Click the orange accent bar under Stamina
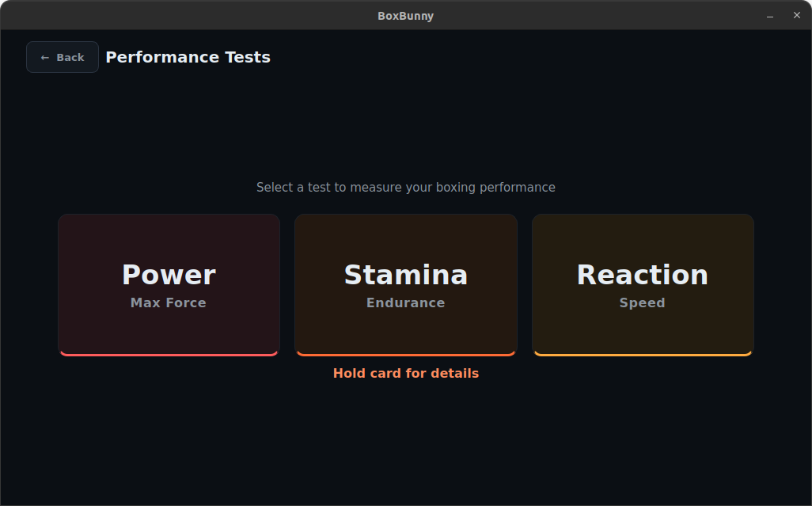This screenshot has height=506, width=812. click(406, 354)
